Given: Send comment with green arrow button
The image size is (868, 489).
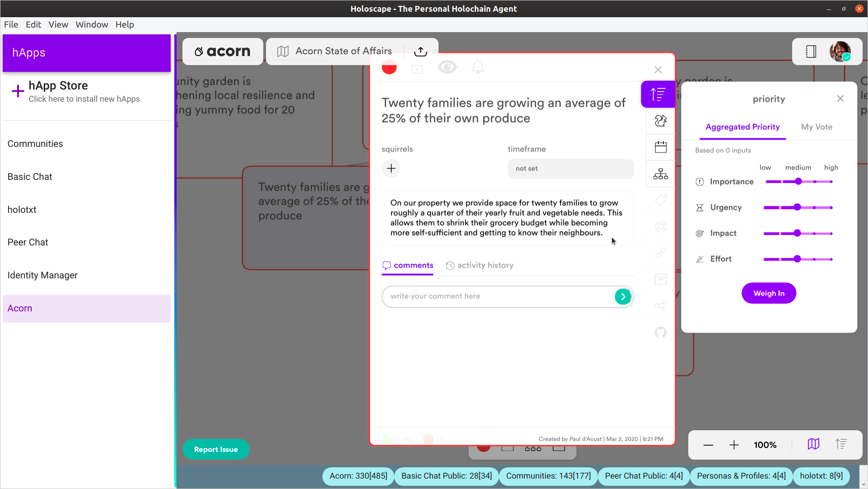Looking at the screenshot, I should pos(623,296).
